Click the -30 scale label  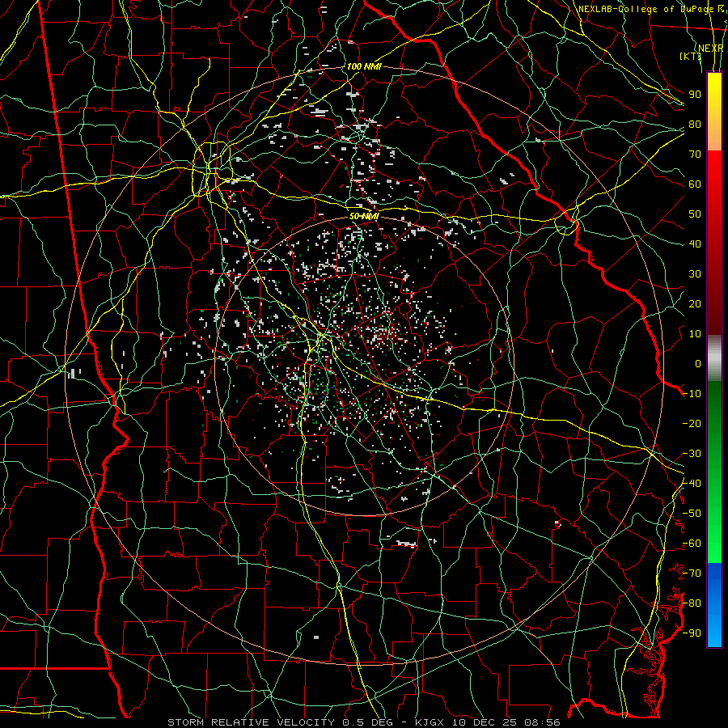click(x=692, y=454)
